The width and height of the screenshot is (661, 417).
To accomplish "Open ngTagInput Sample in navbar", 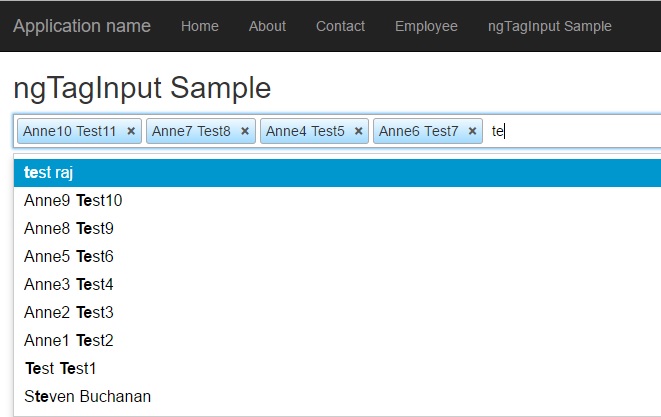I will tap(549, 26).
